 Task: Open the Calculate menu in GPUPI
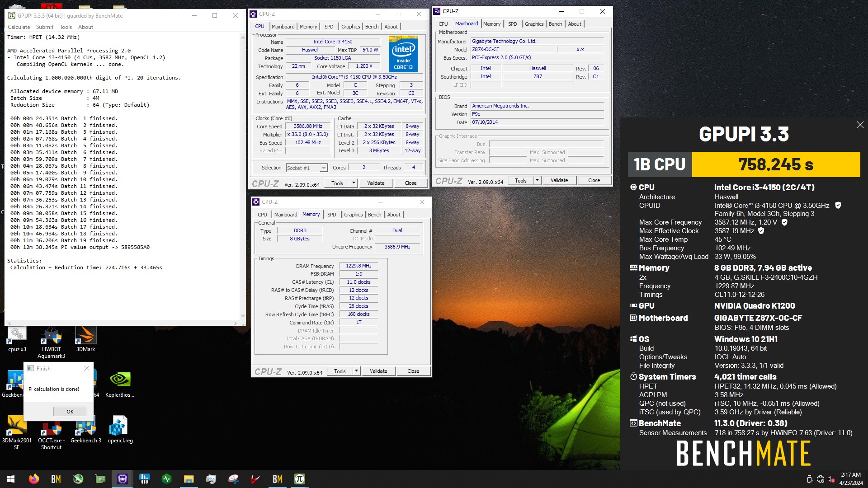19,27
